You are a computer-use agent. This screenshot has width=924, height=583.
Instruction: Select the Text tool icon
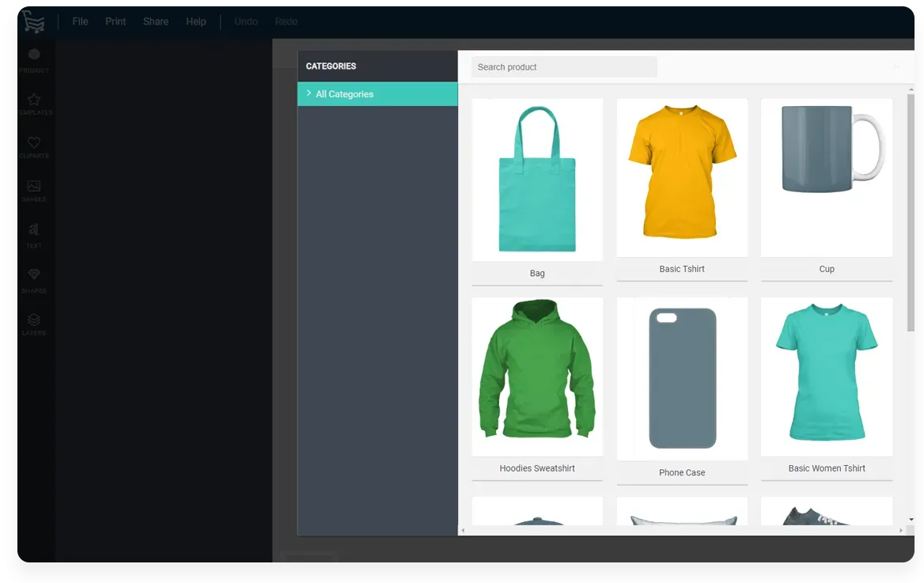click(34, 230)
